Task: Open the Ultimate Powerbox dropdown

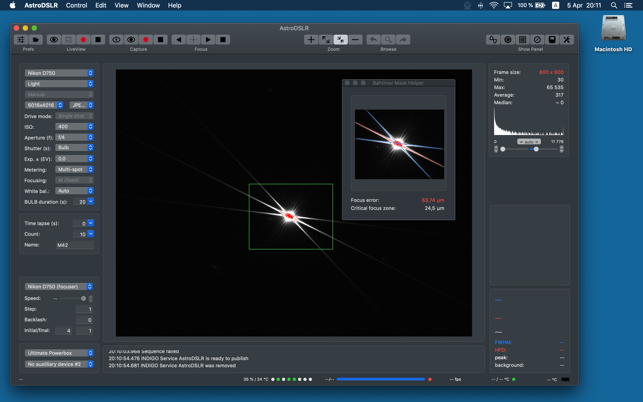Action: point(59,353)
